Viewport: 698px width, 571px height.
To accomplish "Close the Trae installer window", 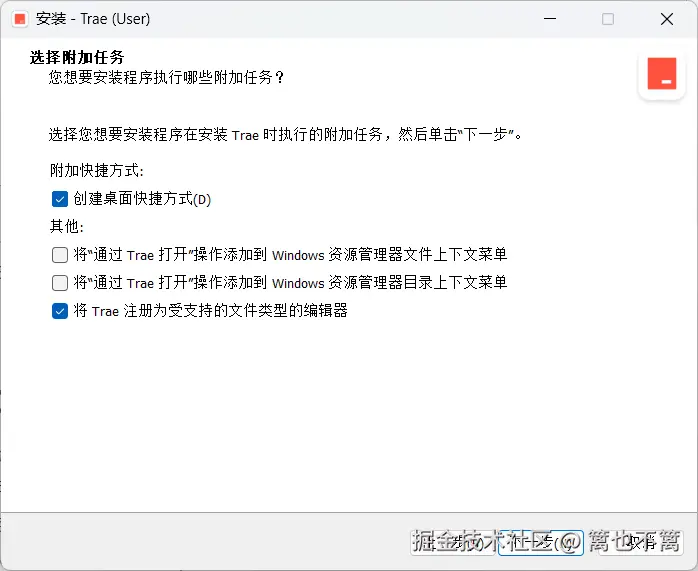I will click(x=667, y=19).
